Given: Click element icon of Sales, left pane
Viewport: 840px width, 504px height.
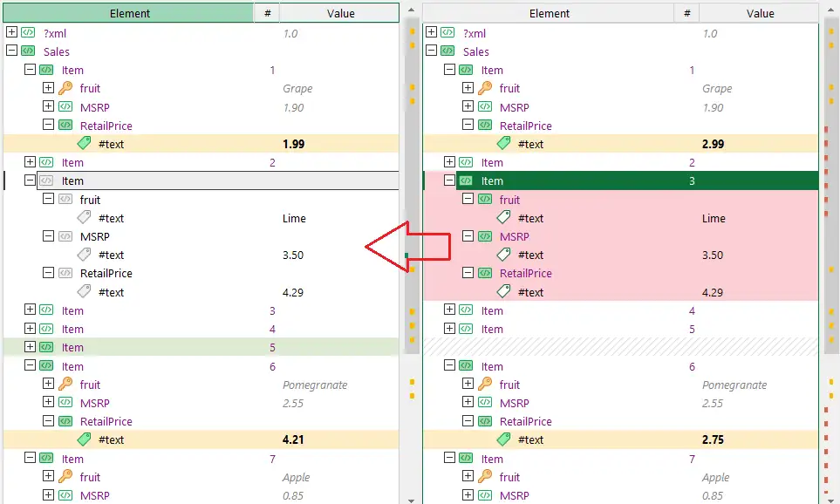Looking at the screenshot, I should 28,51.
